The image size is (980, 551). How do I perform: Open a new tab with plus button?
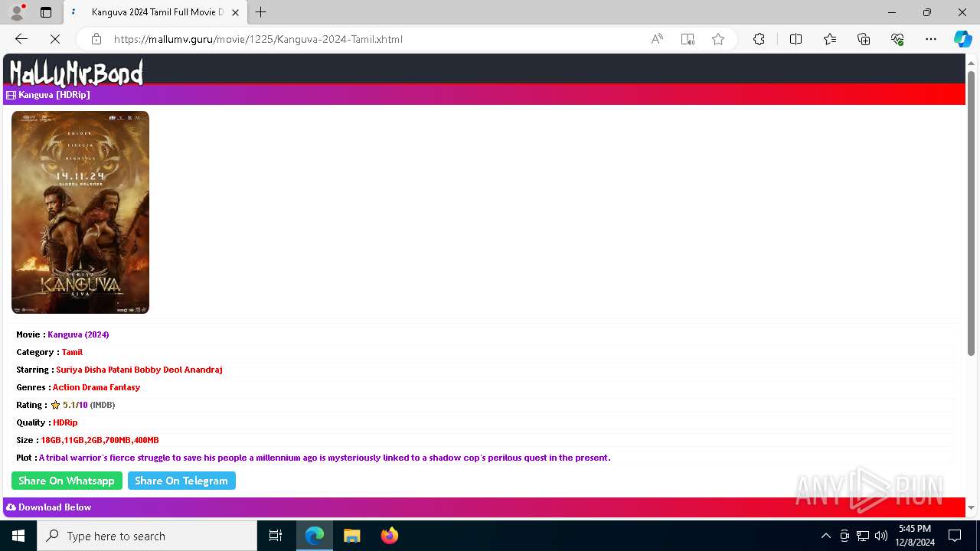pos(261,12)
